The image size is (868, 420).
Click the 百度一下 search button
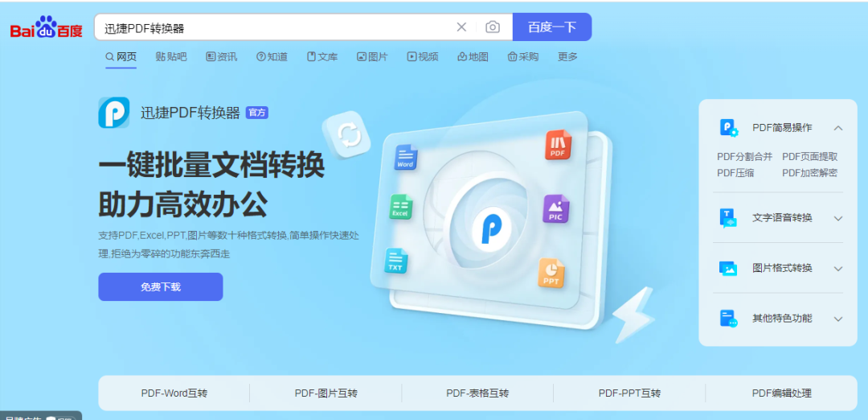(552, 27)
